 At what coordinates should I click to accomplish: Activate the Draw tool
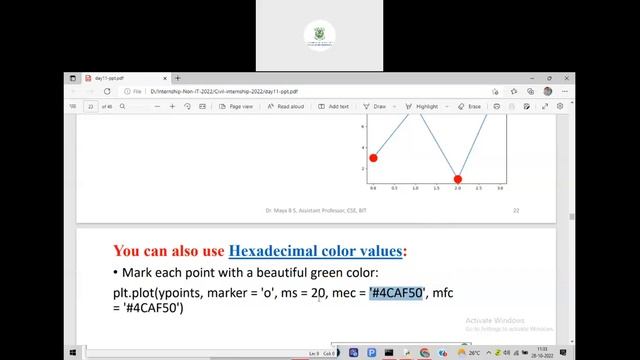pos(375,107)
